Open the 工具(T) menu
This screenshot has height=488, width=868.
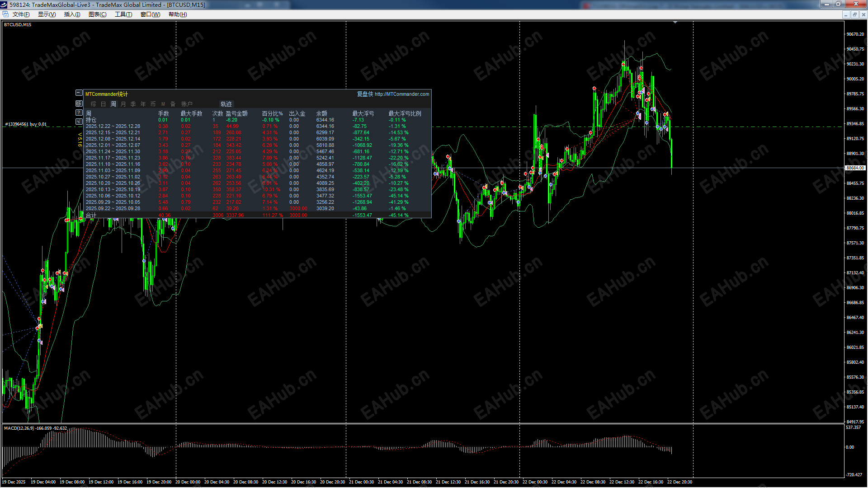[123, 14]
